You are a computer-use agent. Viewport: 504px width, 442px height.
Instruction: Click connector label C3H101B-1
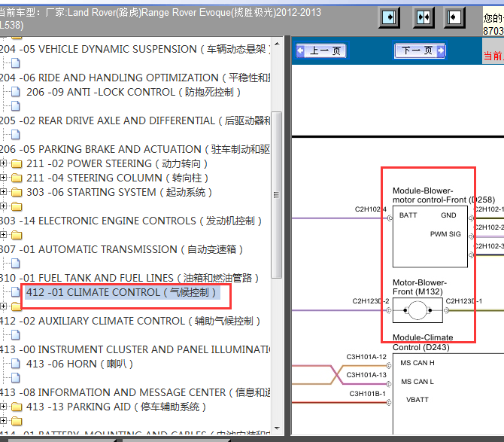[367, 393]
